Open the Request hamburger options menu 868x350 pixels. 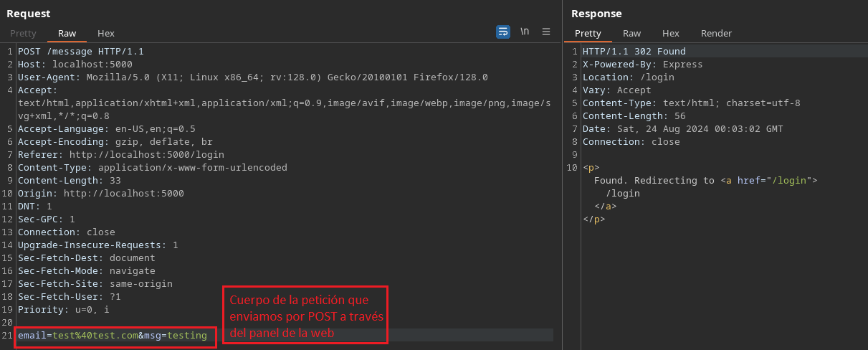[x=546, y=32]
